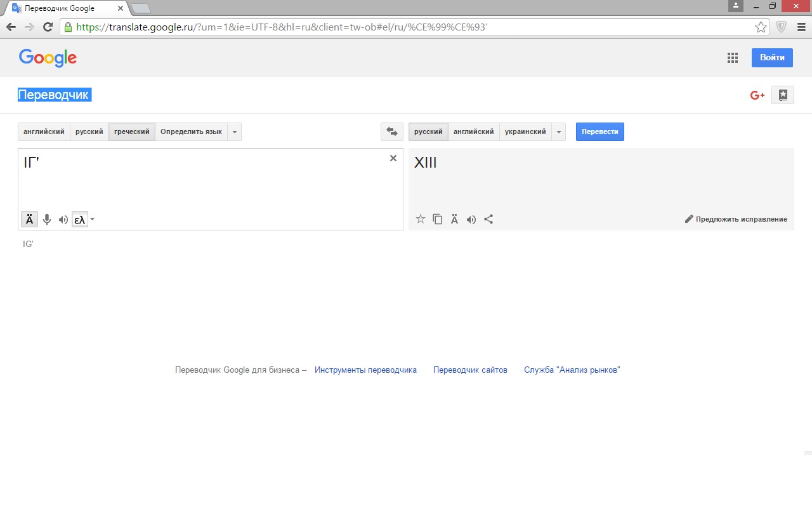Clear the source text field
This screenshot has width=812, height=508.
(393, 158)
